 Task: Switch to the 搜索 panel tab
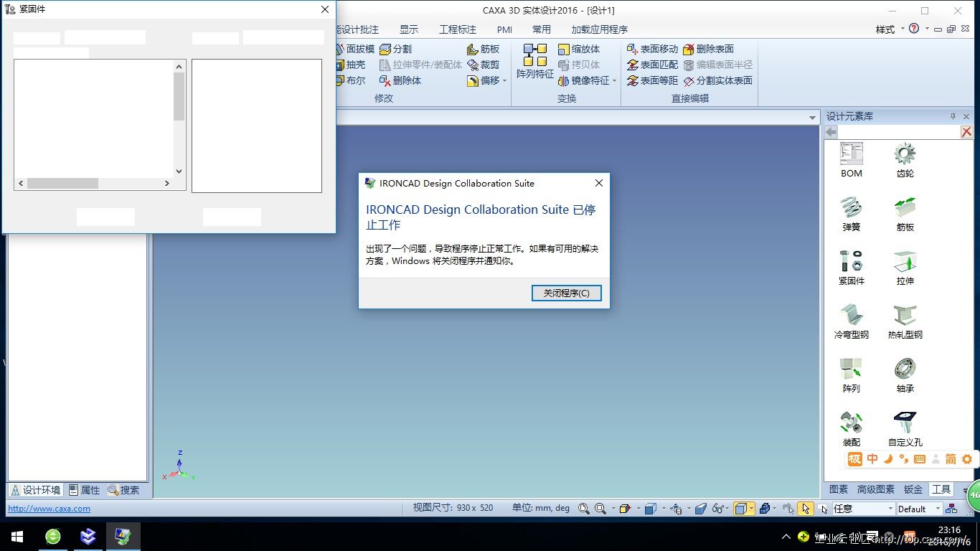pyautogui.click(x=124, y=490)
